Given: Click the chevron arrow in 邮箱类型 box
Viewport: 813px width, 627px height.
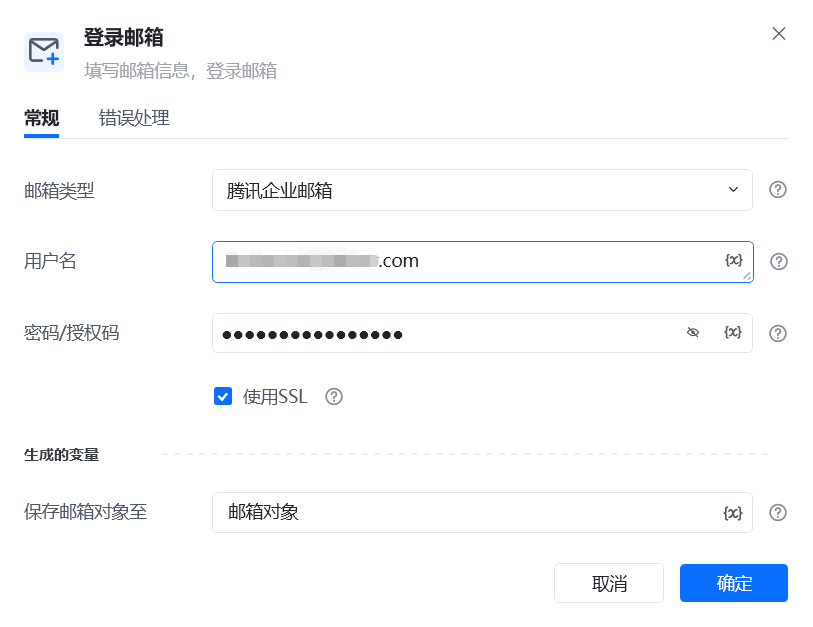Looking at the screenshot, I should pyautogui.click(x=733, y=190).
